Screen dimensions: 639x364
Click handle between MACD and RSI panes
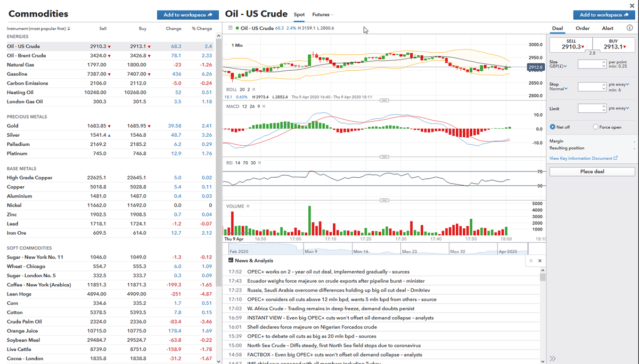pos(383,156)
